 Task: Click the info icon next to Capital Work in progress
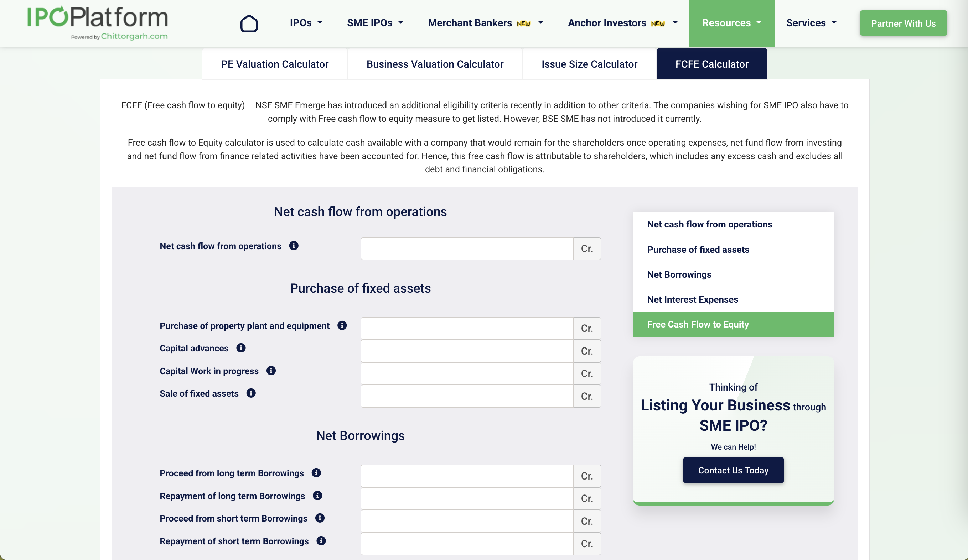271,371
